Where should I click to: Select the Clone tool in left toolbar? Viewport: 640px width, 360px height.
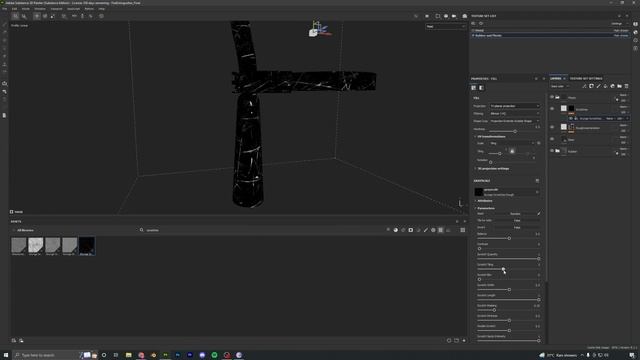pyautogui.click(x=4, y=64)
